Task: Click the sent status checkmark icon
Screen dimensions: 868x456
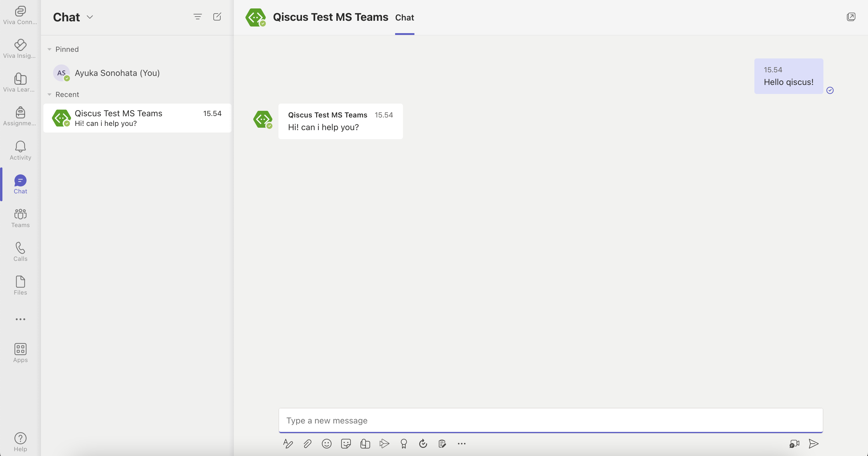Action: coord(830,90)
